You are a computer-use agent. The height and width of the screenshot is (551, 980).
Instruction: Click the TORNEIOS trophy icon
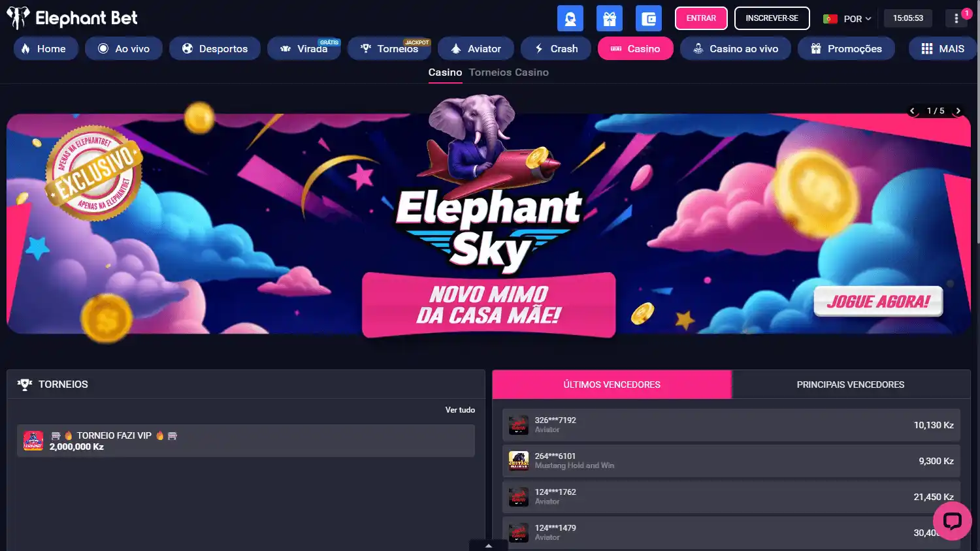pyautogui.click(x=25, y=385)
